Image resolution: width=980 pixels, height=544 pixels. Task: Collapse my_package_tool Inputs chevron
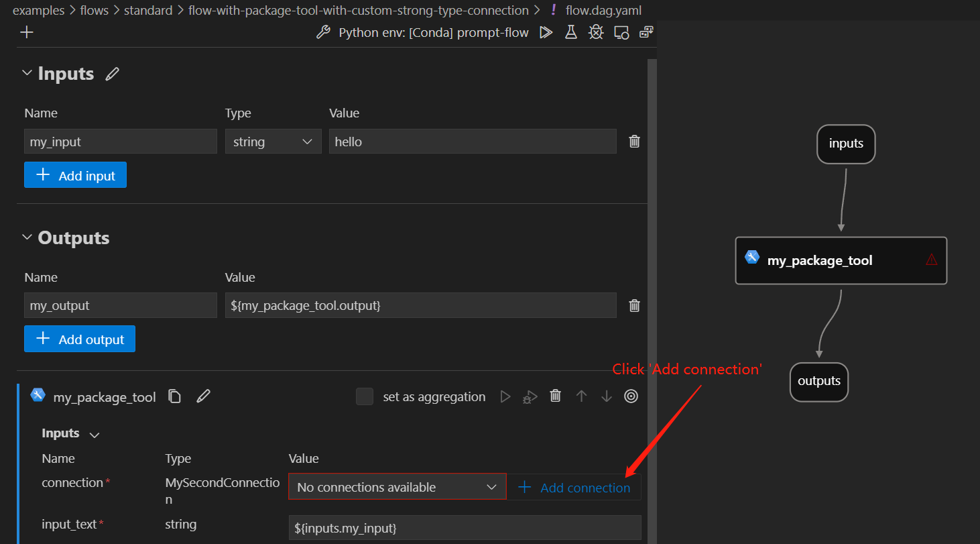(95, 435)
